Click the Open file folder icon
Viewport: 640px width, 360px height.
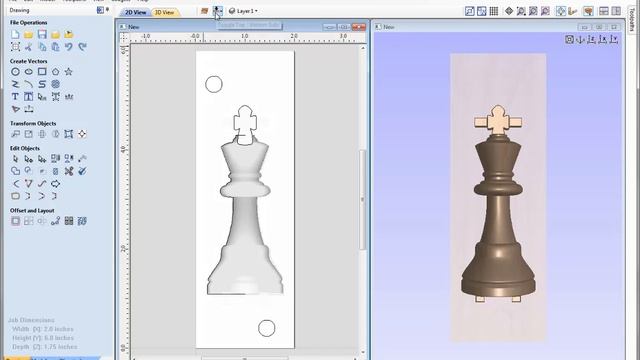[x=29, y=35]
